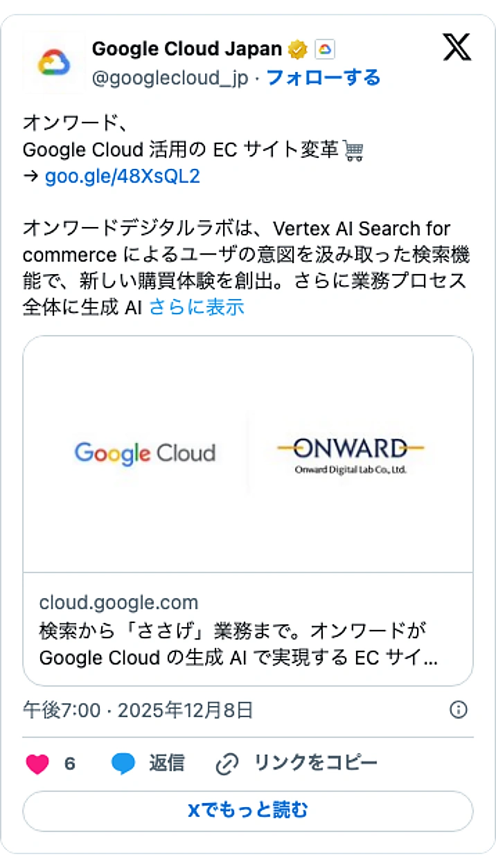Image resolution: width=496 pixels, height=868 pixels.
Task: Like the tweet via the heart icon
Action: (36, 763)
